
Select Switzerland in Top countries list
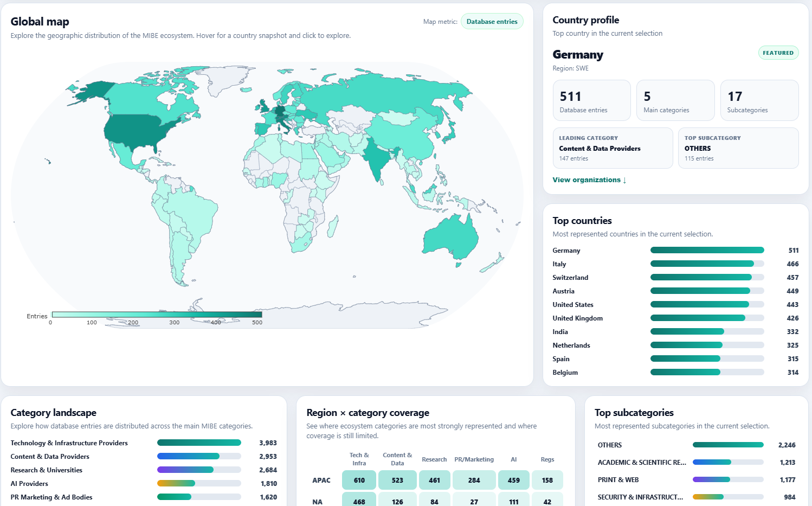coord(675,277)
